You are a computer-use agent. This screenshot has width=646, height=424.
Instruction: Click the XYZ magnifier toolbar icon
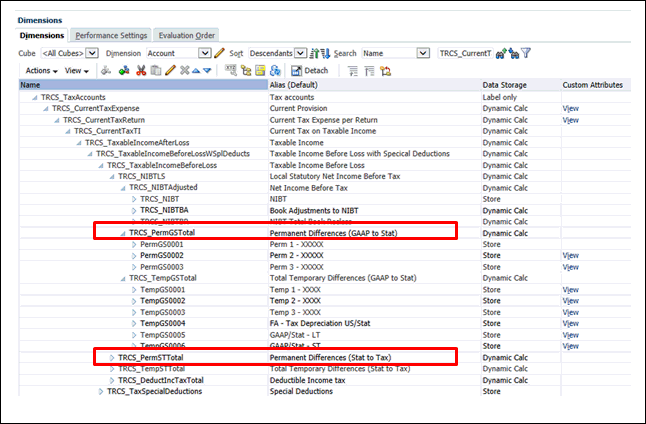[x=231, y=71]
